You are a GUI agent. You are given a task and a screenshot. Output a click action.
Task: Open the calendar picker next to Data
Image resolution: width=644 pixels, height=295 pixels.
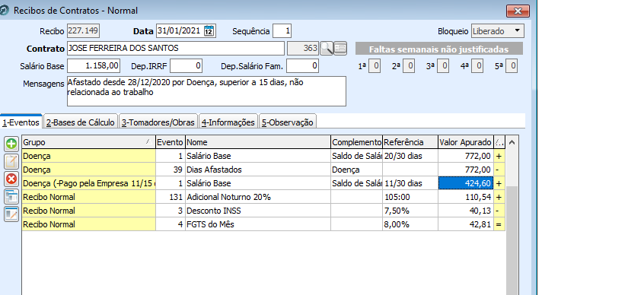point(209,30)
